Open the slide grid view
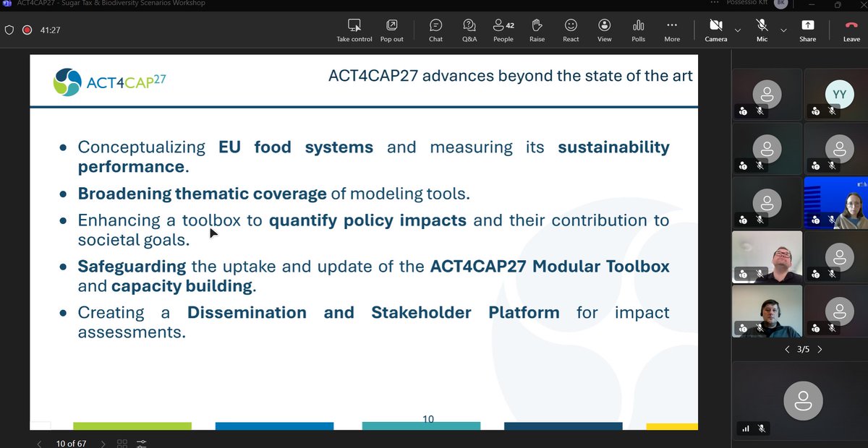Image resolution: width=868 pixels, height=448 pixels. 122,443
